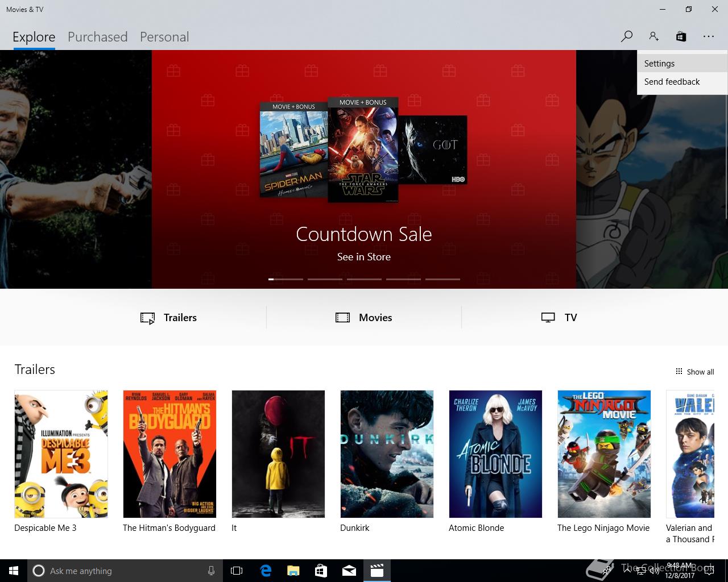This screenshot has width=728, height=582.
Task: Open the Movies category label
Action: click(x=375, y=318)
